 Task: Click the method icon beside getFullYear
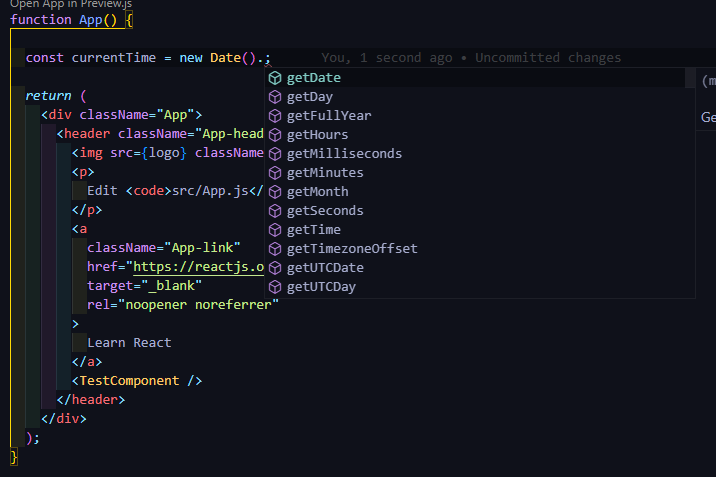[275, 116]
